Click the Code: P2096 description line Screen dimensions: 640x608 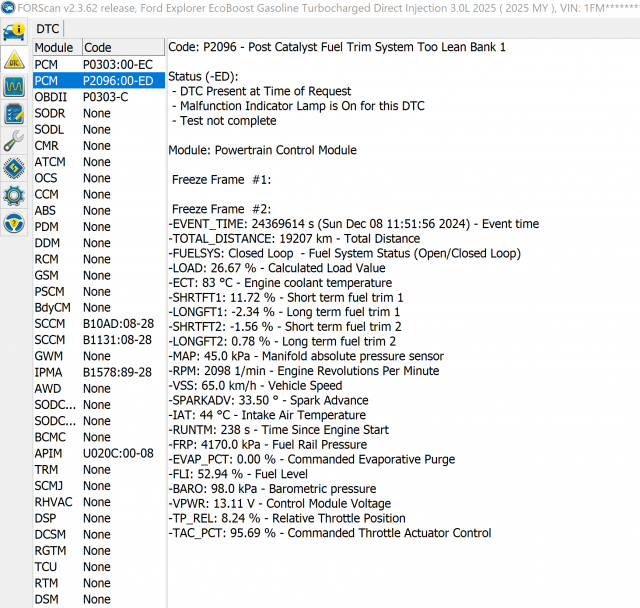click(337, 47)
